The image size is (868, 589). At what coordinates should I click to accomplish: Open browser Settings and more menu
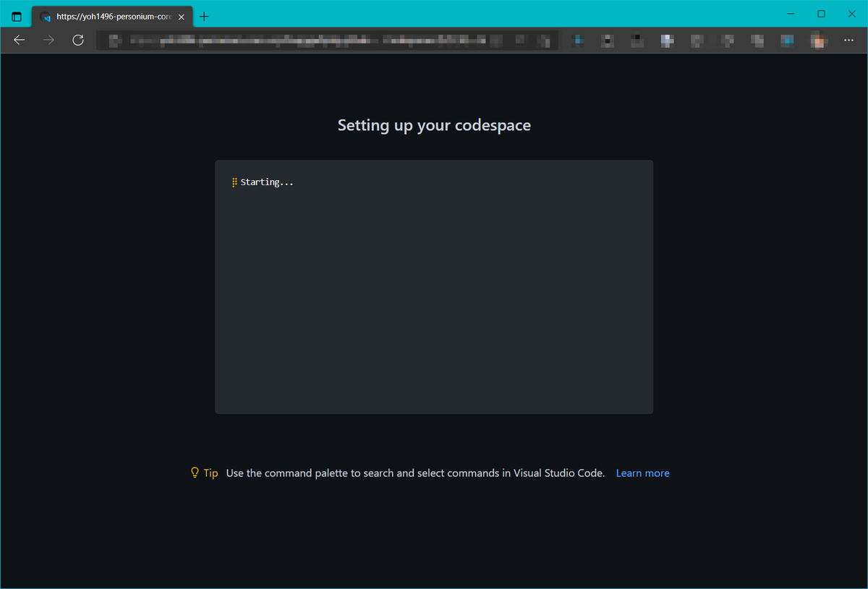click(848, 40)
